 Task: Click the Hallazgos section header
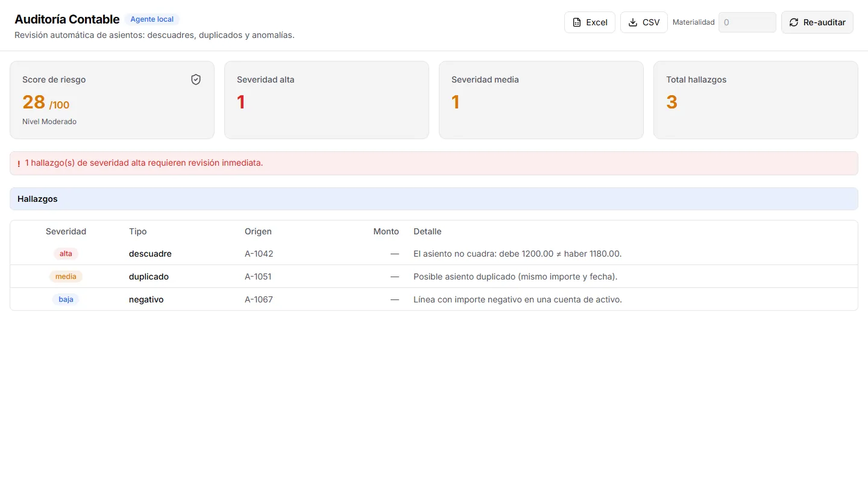(434, 199)
